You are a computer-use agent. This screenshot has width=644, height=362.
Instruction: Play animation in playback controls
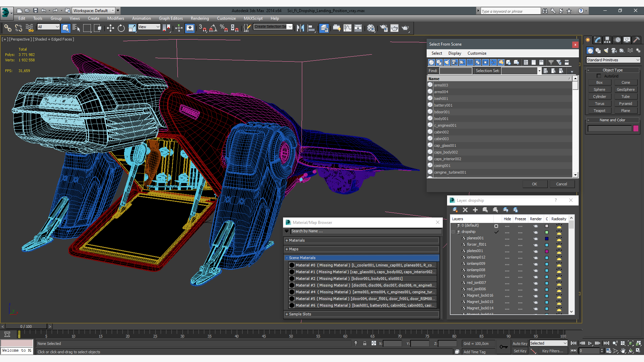[x=590, y=343]
